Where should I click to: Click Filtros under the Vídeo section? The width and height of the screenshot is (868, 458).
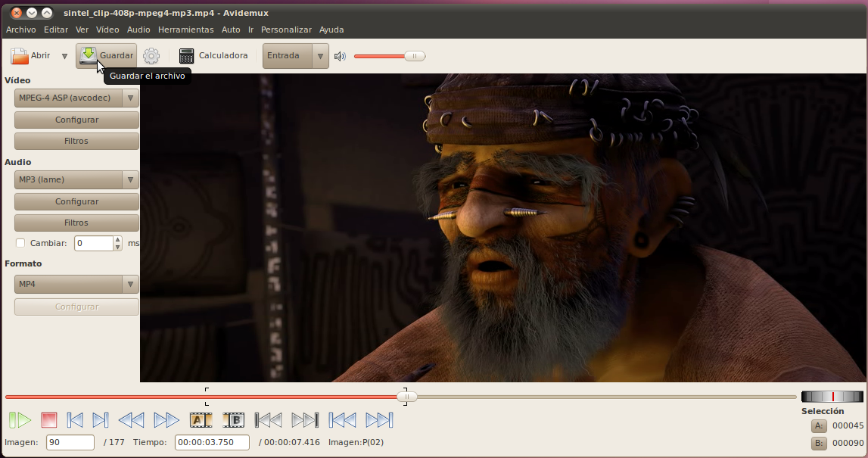[x=76, y=141]
